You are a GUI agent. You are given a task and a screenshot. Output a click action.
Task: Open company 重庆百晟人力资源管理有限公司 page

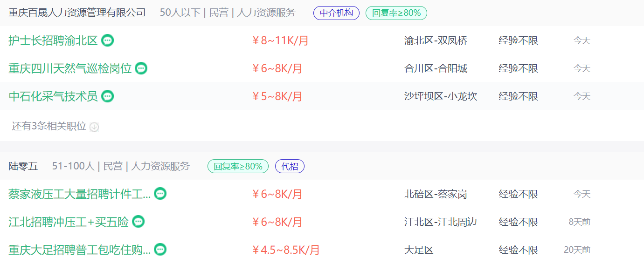(77, 13)
